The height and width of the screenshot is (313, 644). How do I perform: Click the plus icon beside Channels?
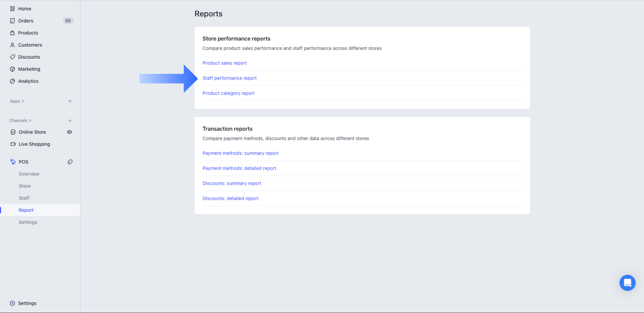click(70, 121)
